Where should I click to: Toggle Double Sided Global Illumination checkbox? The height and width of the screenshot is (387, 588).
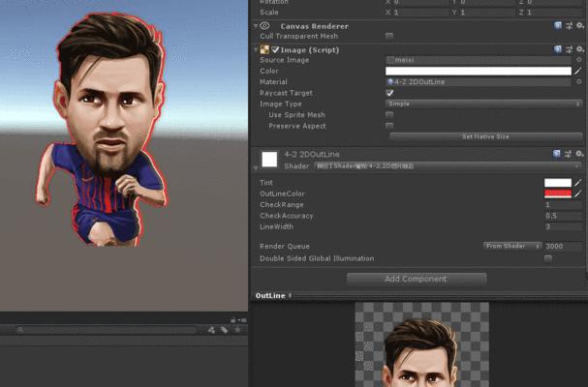(548, 258)
